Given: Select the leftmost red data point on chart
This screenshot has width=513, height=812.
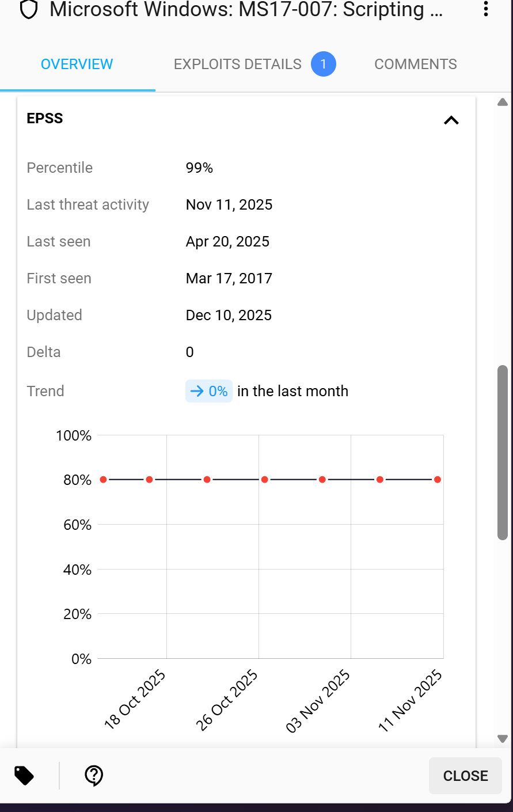Looking at the screenshot, I should coord(104,480).
